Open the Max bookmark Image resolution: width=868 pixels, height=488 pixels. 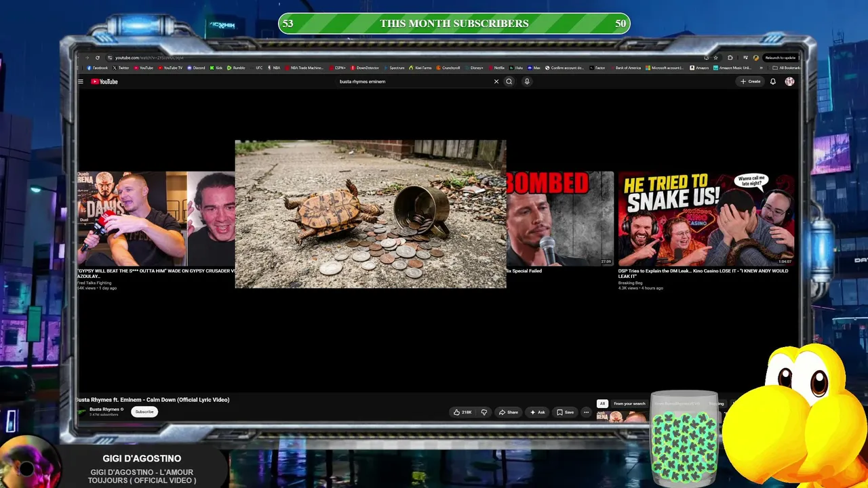tap(535, 68)
